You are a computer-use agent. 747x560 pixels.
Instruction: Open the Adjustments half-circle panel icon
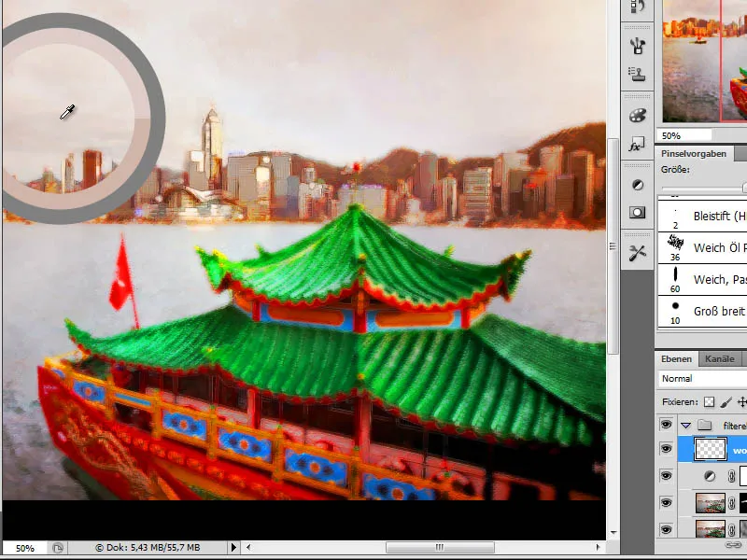point(638,185)
